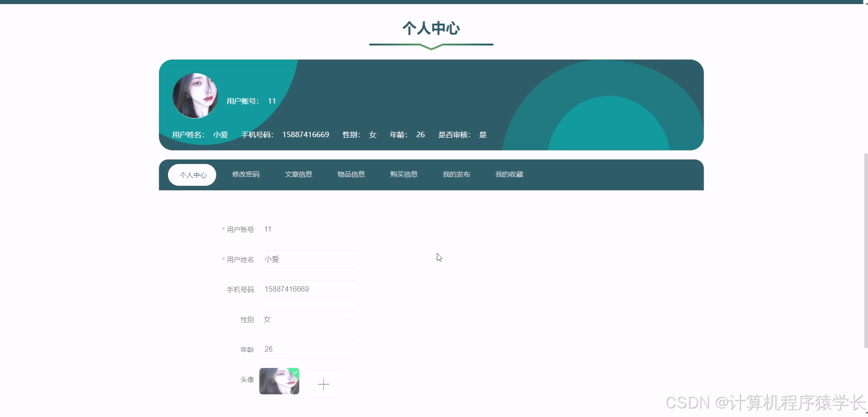Click inside the 用户姓名 field showing 小爱
Image resolution: width=868 pixels, height=417 pixels.
click(308, 259)
